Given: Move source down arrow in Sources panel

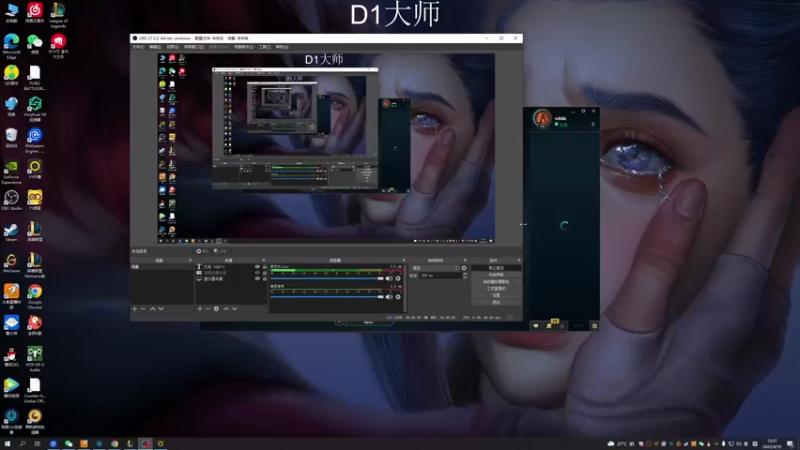Looking at the screenshot, I should [x=234, y=309].
